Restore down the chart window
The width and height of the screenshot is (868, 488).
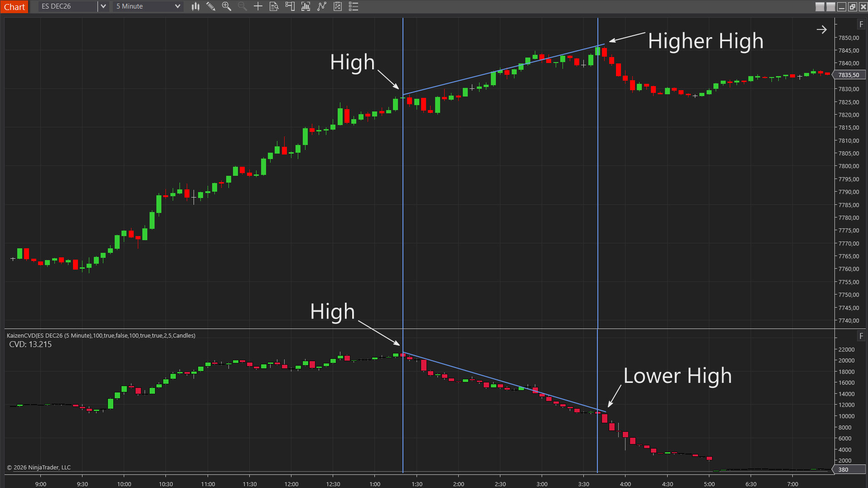coord(853,7)
